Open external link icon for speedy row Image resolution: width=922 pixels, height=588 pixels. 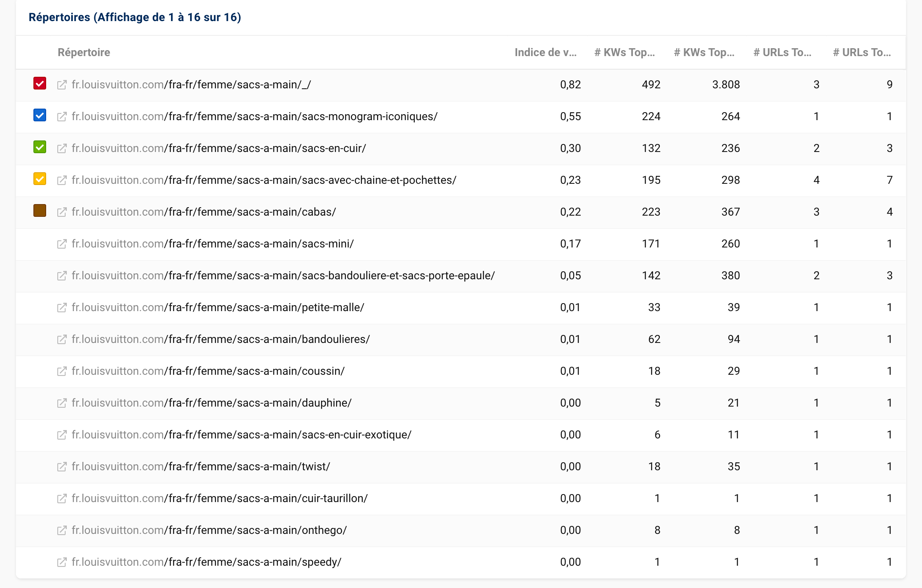[62, 562]
